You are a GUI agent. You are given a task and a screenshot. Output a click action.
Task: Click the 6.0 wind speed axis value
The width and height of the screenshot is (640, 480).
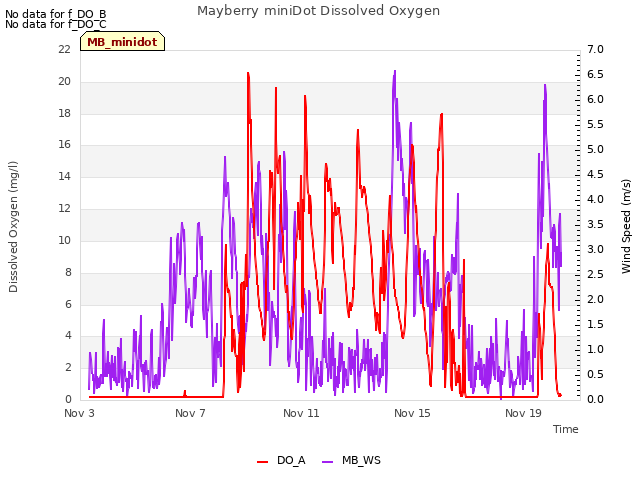point(595,99)
